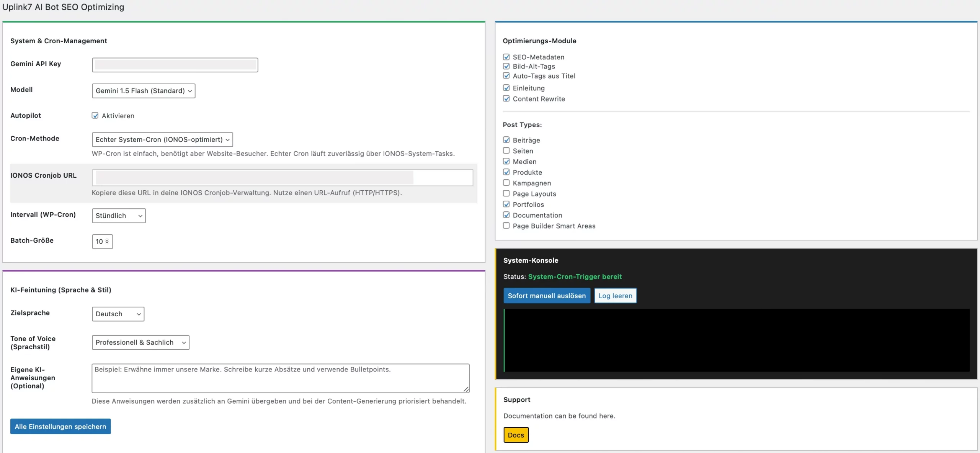This screenshot has height=453, width=980.
Task: Check the Kampagnen post type box
Action: pyautogui.click(x=506, y=183)
